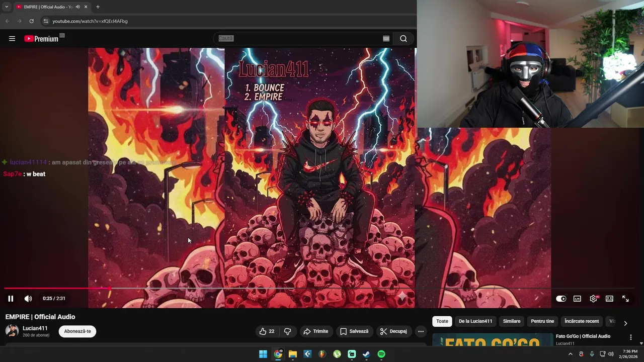
Task: Switch to theater mode in the player
Action: point(609,299)
